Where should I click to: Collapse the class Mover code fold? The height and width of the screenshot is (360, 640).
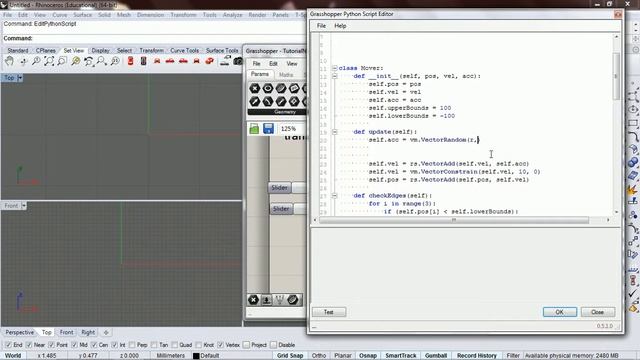(x=335, y=68)
